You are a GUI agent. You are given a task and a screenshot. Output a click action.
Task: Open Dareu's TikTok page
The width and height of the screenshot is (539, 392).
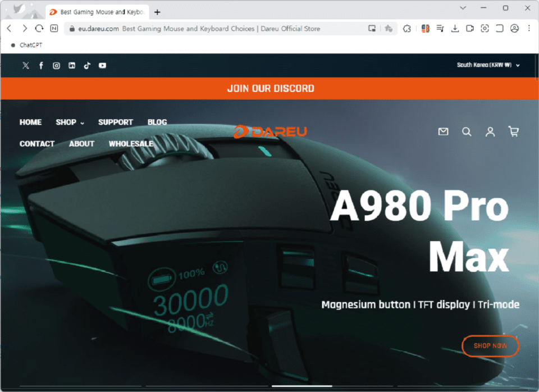pos(87,65)
